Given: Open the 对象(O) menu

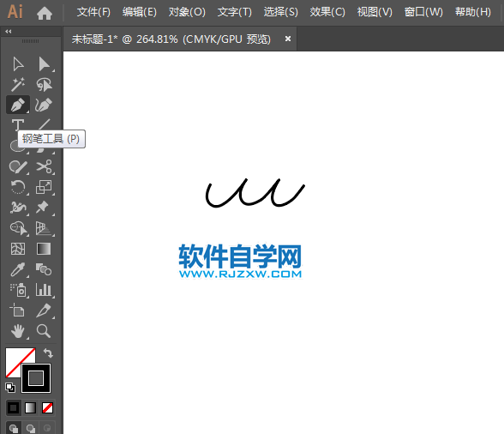Looking at the screenshot, I should click(187, 12).
